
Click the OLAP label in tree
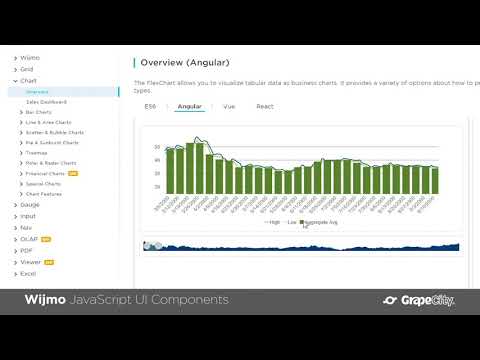coord(29,239)
